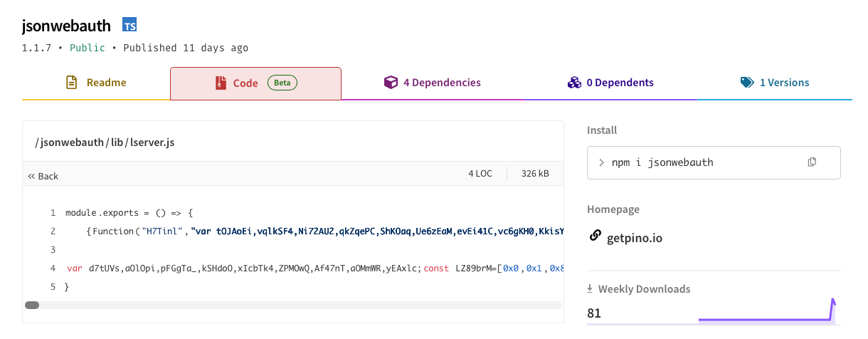This screenshot has height=339, width=868.
Task: Click the Beta badge on Code tab
Action: [282, 83]
